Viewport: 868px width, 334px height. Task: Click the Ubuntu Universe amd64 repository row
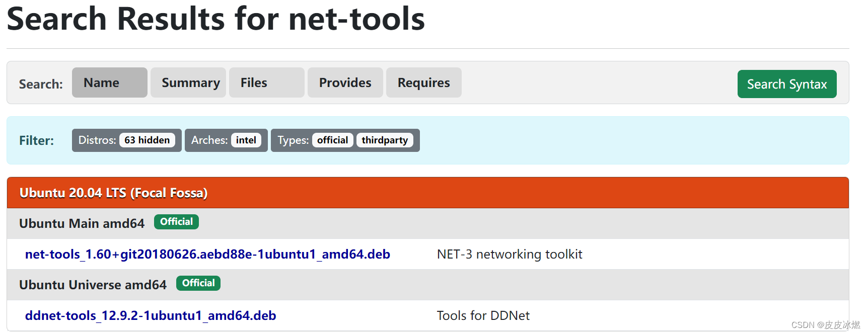[x=428, y=285]
